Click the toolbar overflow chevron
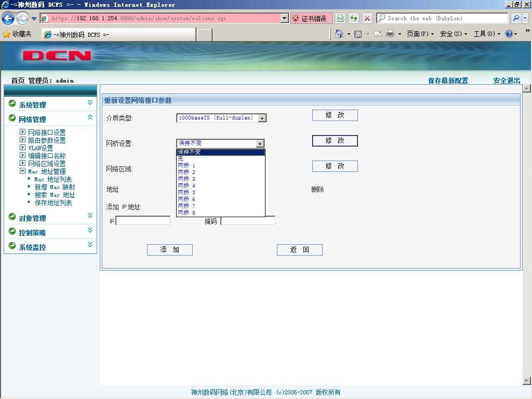The width and height of the screenshot is (532, 399). pos(527,31)
